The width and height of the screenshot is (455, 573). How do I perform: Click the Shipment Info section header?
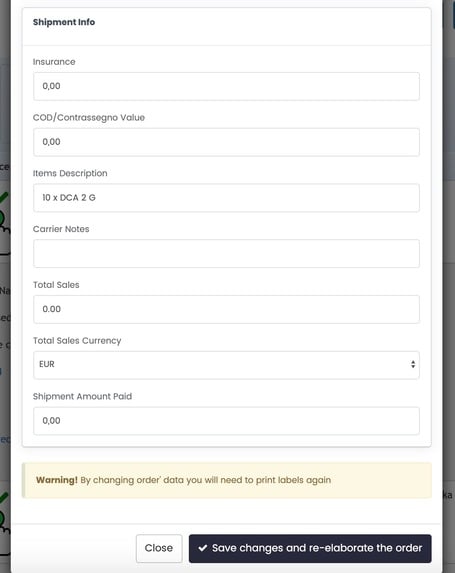tap(64, 22)
